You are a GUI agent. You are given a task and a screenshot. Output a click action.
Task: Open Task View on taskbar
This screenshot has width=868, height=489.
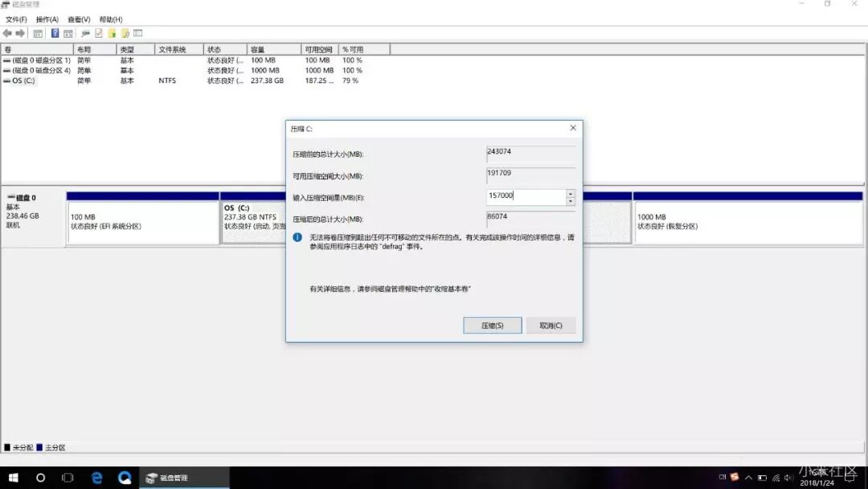click(68, 478)
